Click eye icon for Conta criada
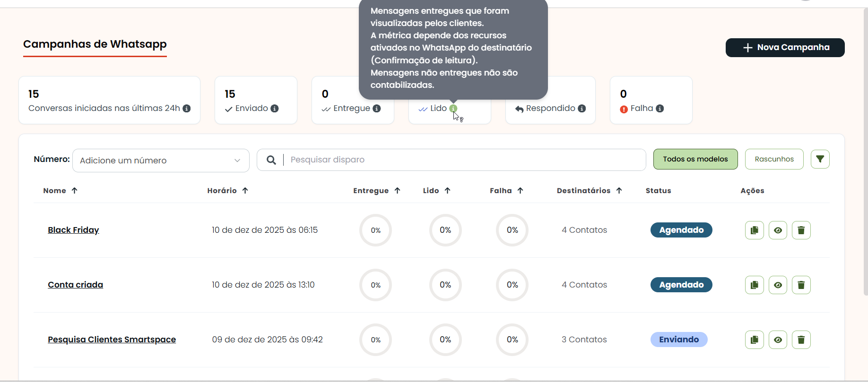This screenshot has height=382, width=868. pyautogui.click(x=778, y=285)
